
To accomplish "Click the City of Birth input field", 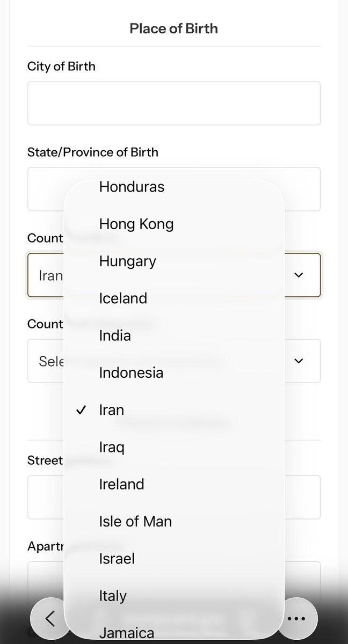I will pyautogui.click(x=174, y=103).
